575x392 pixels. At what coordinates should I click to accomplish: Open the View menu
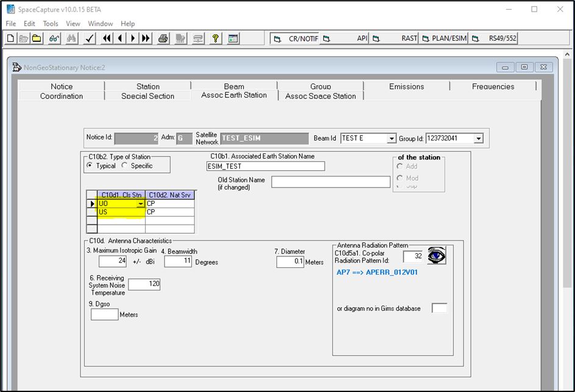73,24
